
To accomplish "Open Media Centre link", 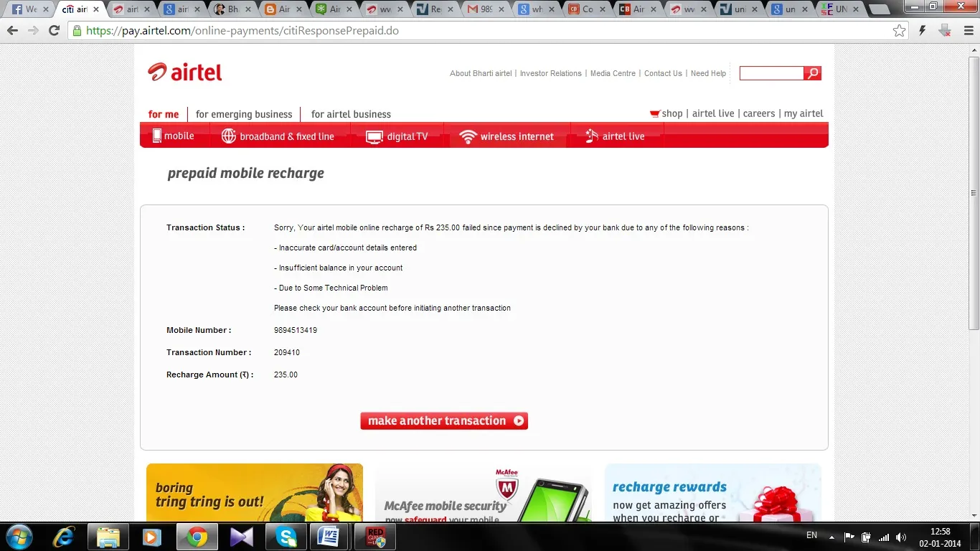I will coord(613,73).
